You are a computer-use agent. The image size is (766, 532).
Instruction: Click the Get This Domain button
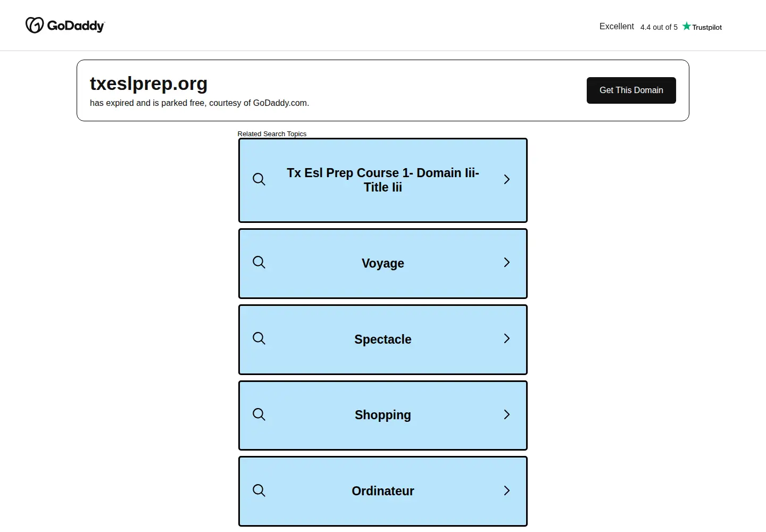click(x=631, y=90)
